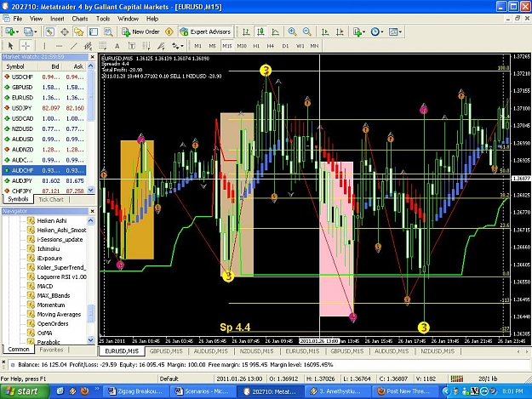This screenshot has height=399, width=532.
Task: Toggle the Navigator panel icon
Action: [x=78, y=31]
